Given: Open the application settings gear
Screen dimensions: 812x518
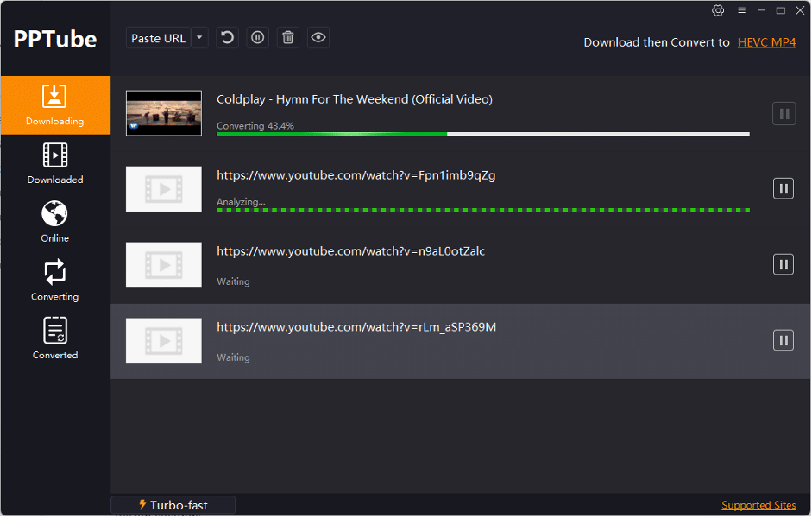Looking at the screenshot, I should pyautogui.click(x=718, y=10).
